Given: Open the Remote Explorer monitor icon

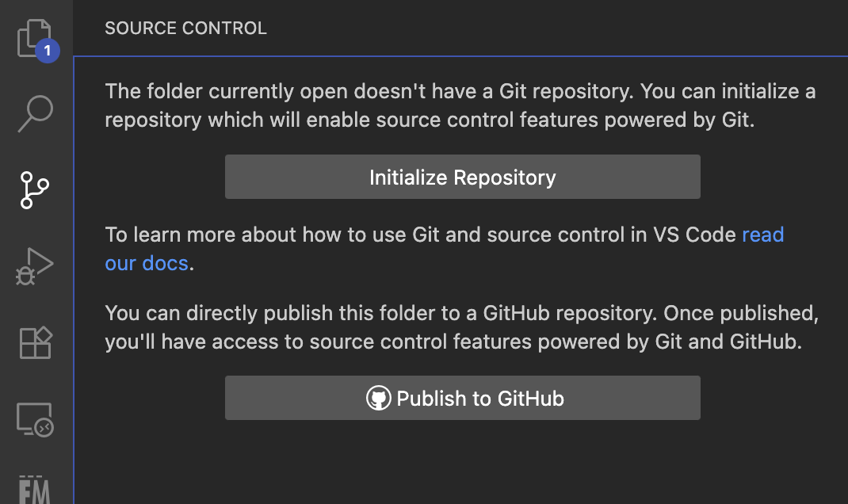Looking at the screenshot, I should (x=35, y=419).
